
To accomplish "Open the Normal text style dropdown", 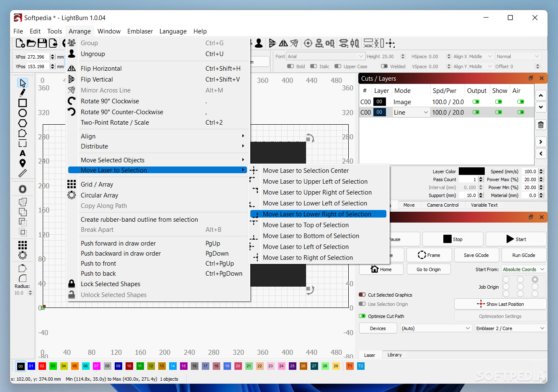I will coord(518,56).
